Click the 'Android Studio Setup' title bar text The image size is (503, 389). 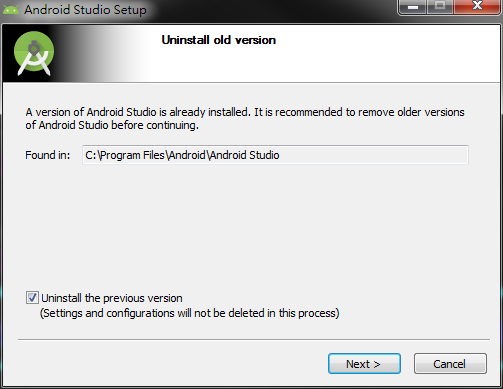[85, 10]
